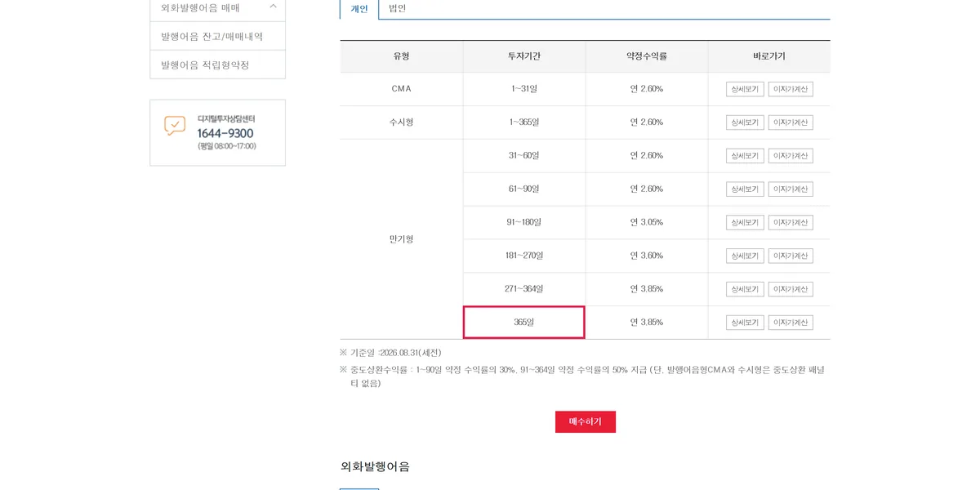
Task: Select the 투자기간 column header
Action: click(524, 56)
